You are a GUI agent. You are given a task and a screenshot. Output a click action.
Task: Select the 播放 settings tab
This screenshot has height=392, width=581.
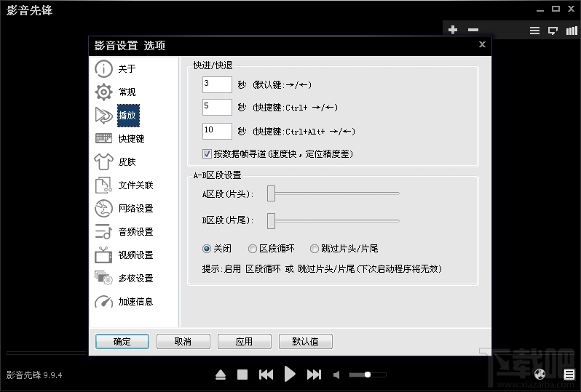pos(128,116)
